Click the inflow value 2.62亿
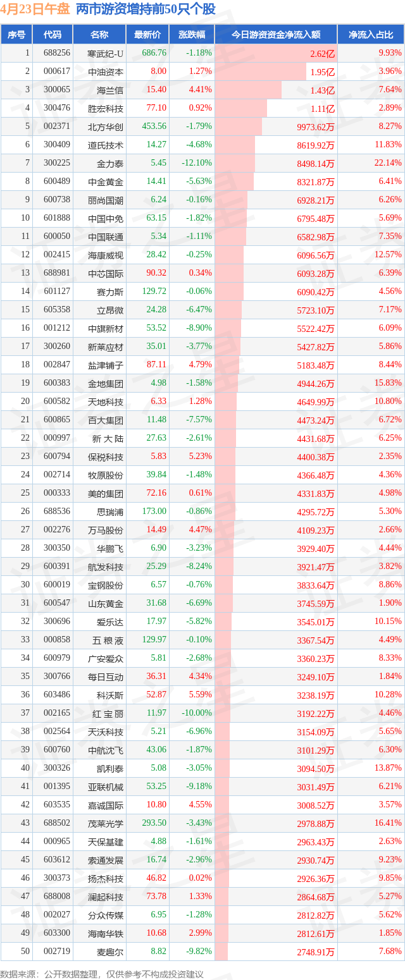The height and width of the screenshot is (980, 405). click(x=323, y=54)
